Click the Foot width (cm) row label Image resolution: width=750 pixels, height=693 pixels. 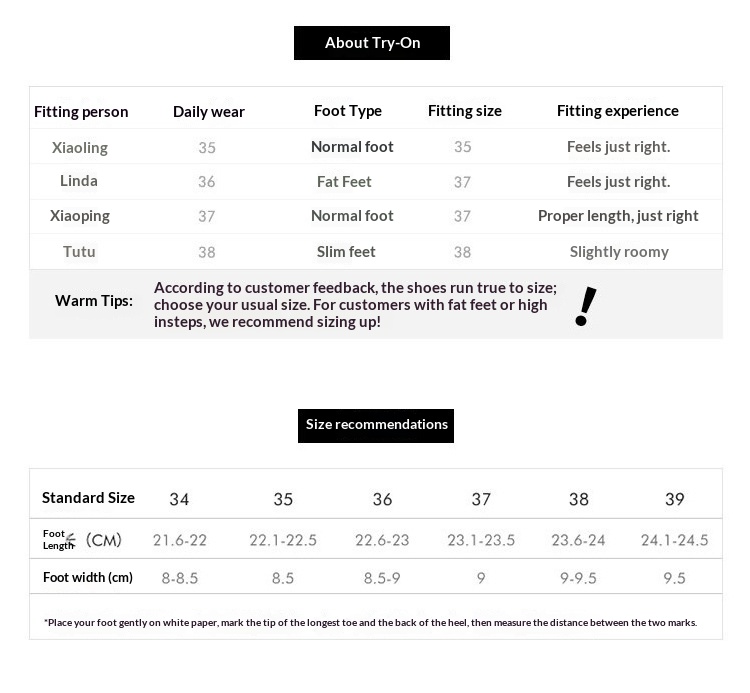click(88, 578)
